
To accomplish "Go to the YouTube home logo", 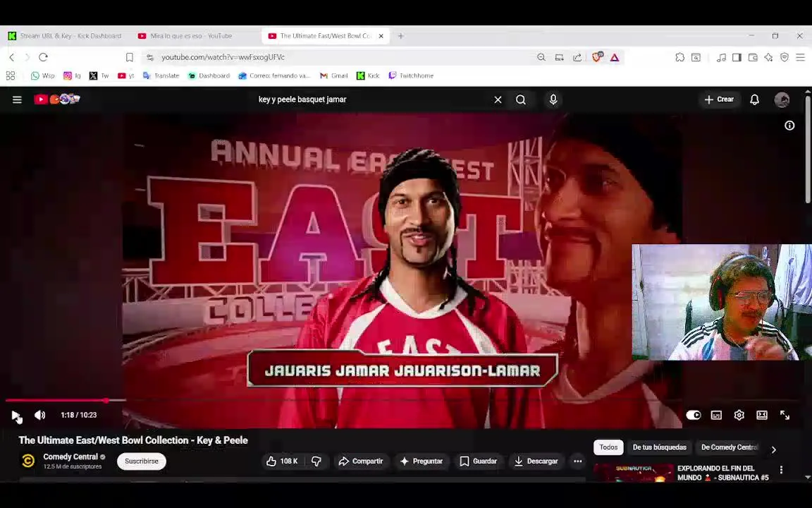I will pos(57,99).
